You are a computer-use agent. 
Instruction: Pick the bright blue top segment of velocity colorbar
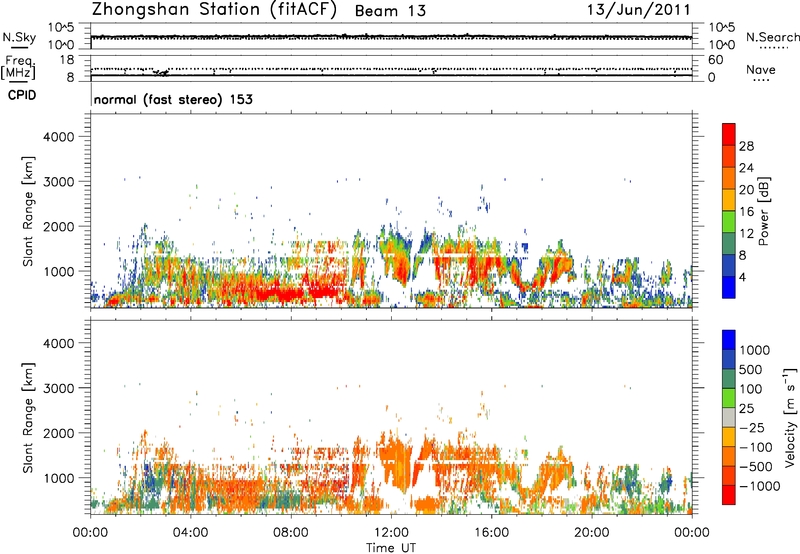pyautogui.click(x=729, y=340)
